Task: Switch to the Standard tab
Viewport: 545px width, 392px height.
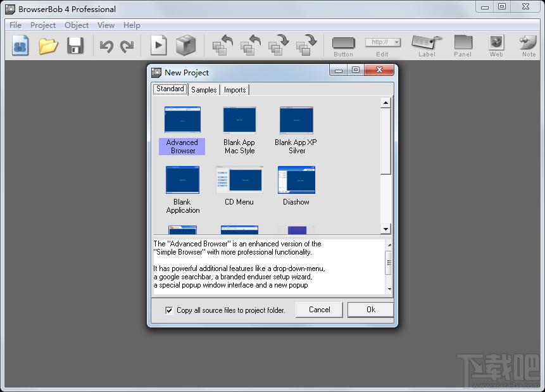Action: [170, 89]
